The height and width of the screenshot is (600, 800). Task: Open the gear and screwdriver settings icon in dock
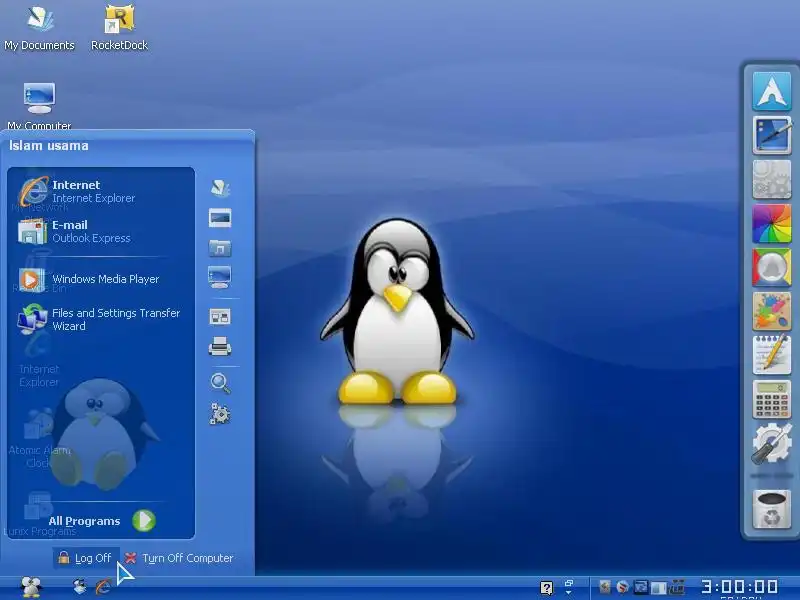click(x=771, y=443)
